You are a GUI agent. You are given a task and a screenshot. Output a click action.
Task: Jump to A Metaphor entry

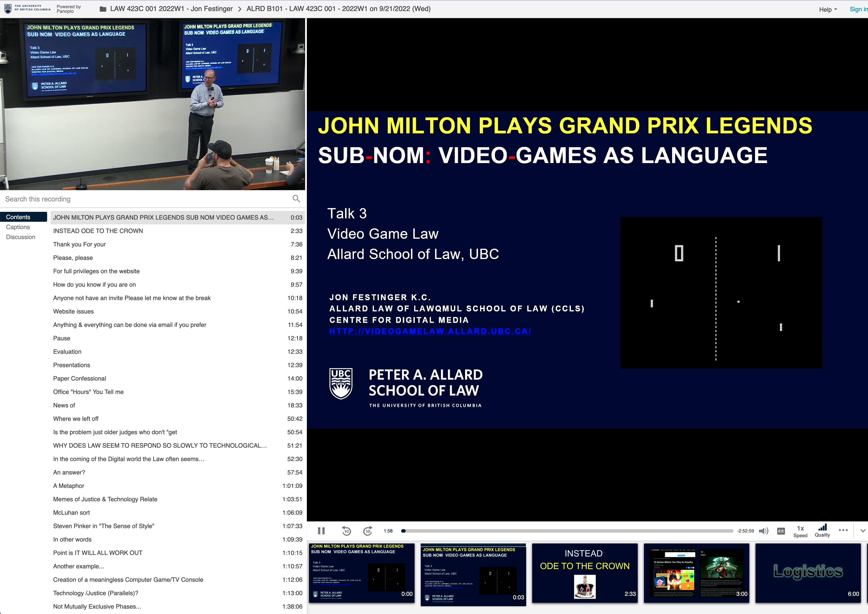[x=178, y=486]
